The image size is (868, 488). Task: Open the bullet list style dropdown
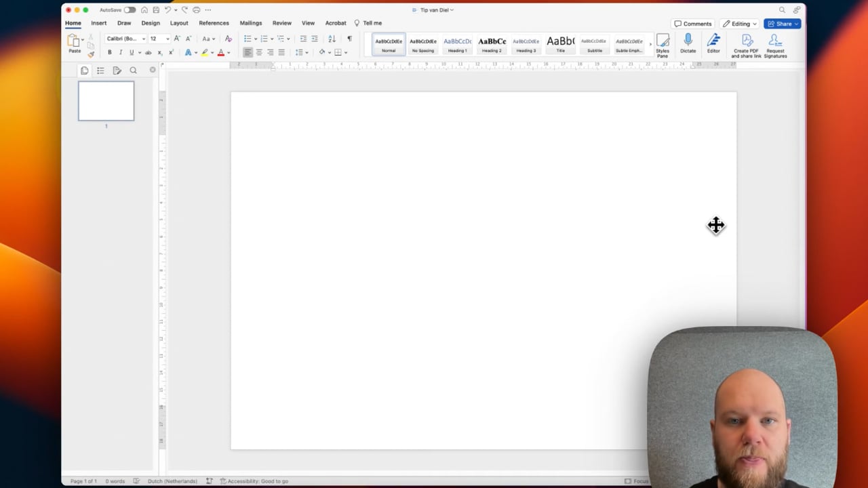(x=255, y=39)
